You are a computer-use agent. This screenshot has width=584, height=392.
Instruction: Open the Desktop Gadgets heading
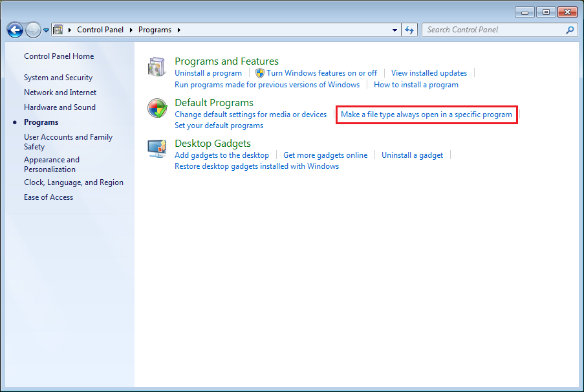pyautogui.click(x=213, y=144)
